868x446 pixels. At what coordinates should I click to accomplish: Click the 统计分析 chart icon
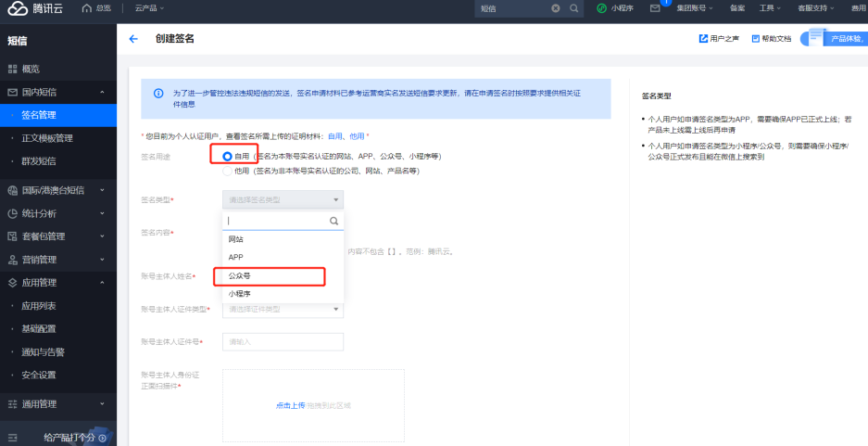coord(12,213)
